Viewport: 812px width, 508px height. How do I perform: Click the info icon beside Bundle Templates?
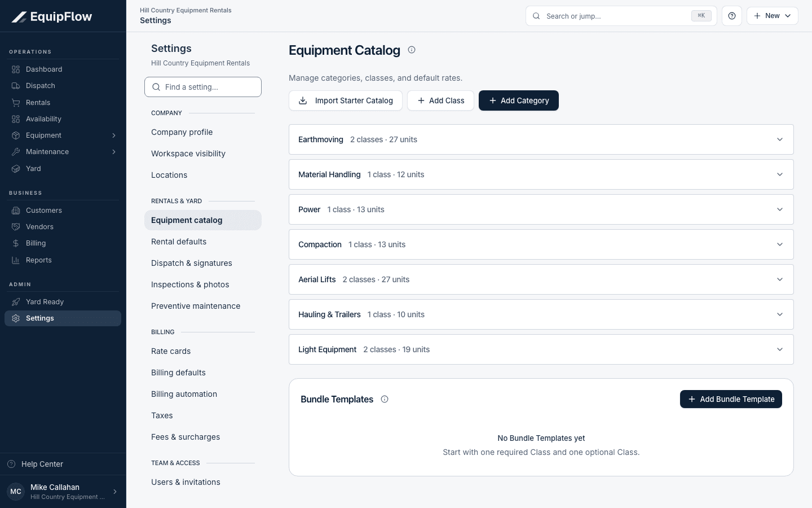coord(385,399)
